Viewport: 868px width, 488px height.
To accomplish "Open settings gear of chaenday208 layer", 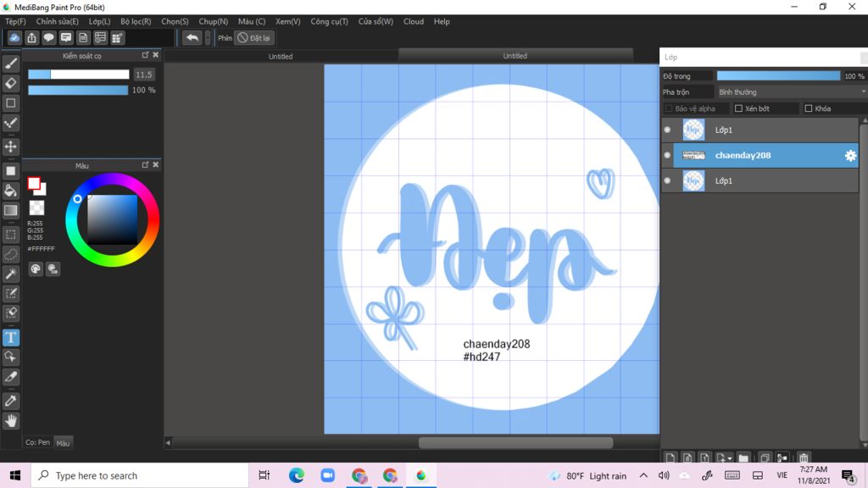I will [x=850, y=156].
